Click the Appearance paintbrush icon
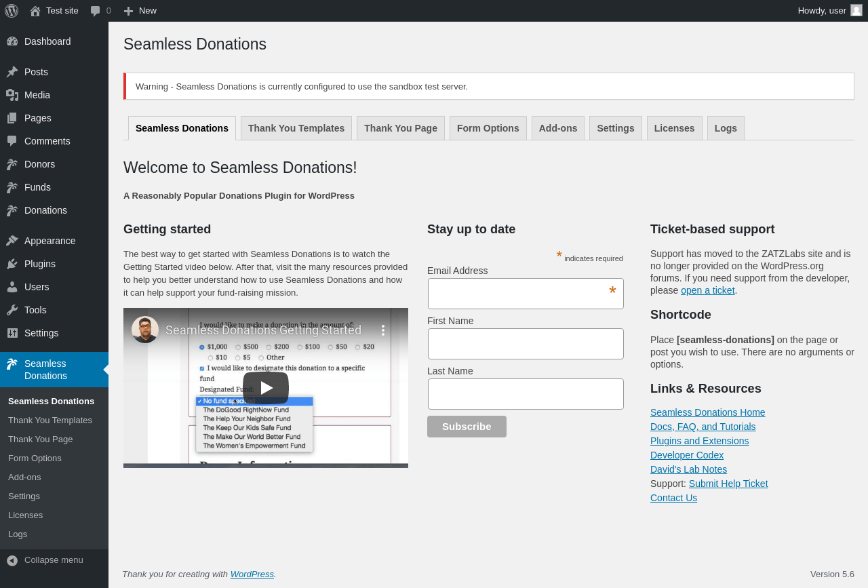Viewport: 868px width, 588px height. pos(12,241)
